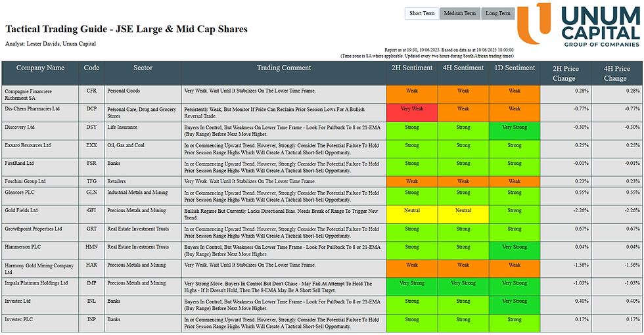Select Investec PLC company name
The width and height of the screenshot is (644, 335).
18,319
